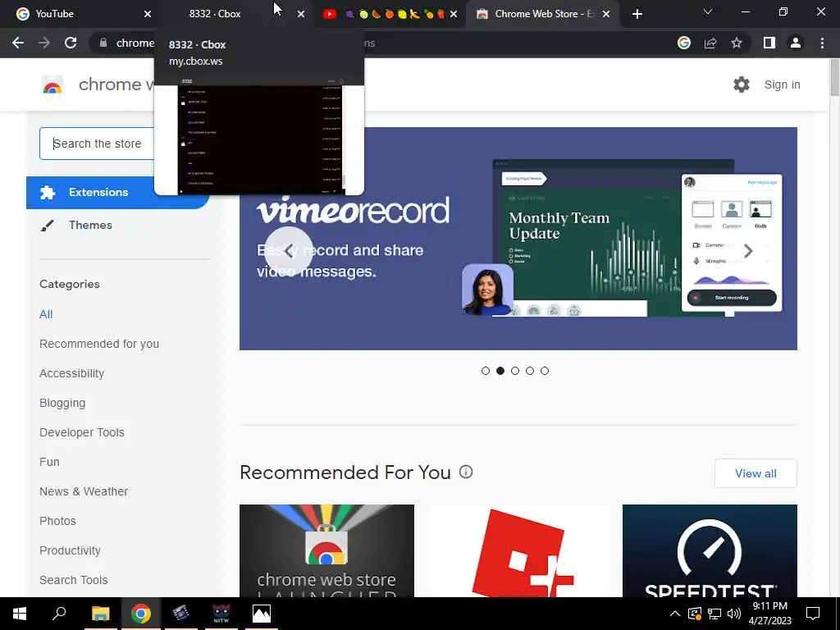Screen dimensions: 840x630
Task: Jump to first carousel slide dot
Action: click(486, 371)
